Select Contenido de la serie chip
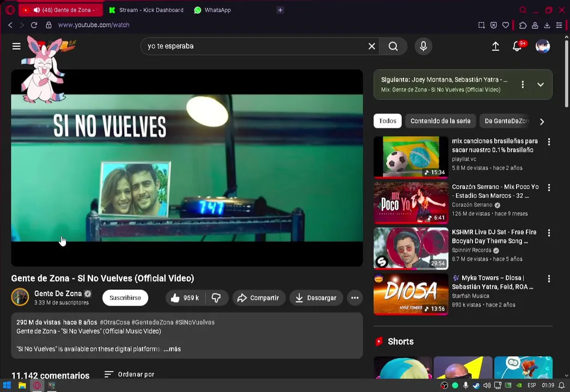The width and height of the screenshot is (570, 392). (x=440, y=121)
